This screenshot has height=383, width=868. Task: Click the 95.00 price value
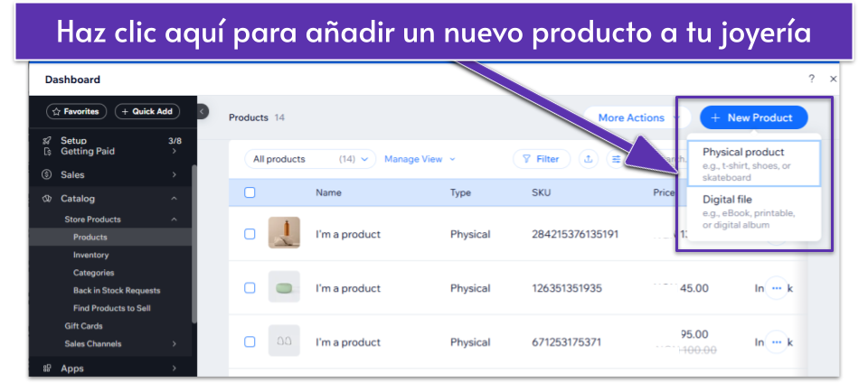[694, 334]
